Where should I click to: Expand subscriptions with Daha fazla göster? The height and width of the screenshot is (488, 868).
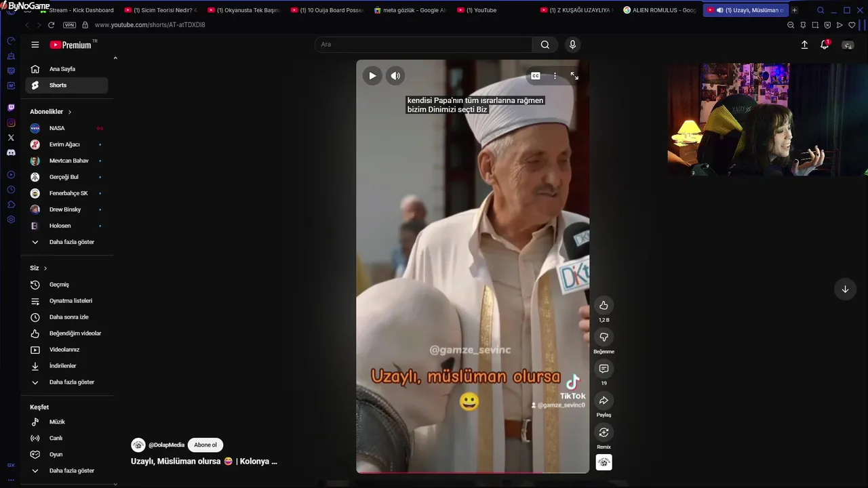pyautogui.click(x=66, y=242)
